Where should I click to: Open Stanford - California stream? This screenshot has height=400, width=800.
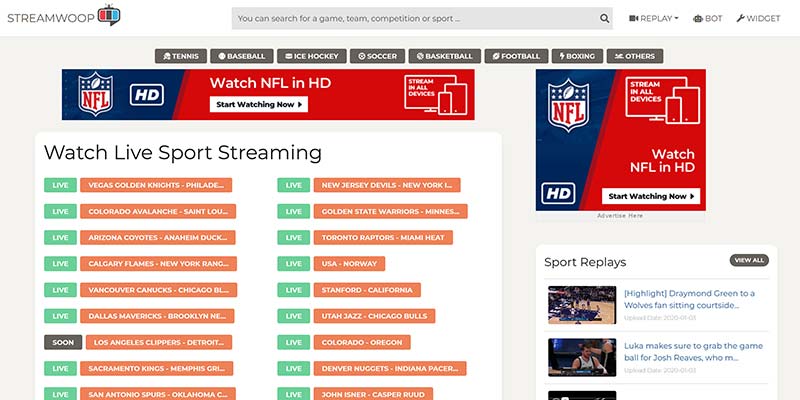(x=367, y=290)
